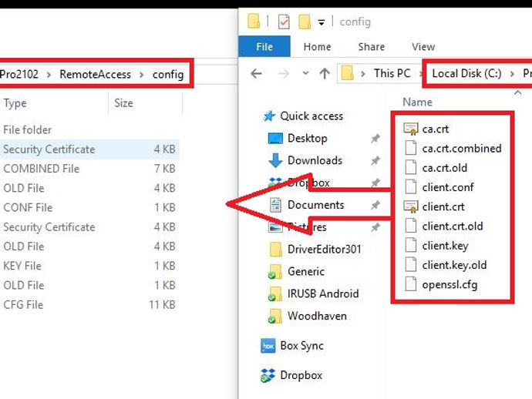Click the address bar folder icon
532x399 pixels.
[347, 73]
